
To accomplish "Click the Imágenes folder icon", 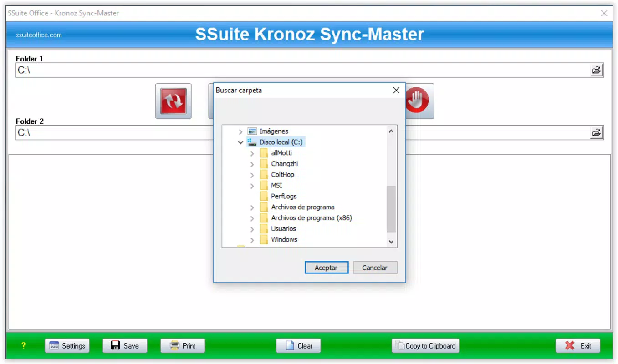I will point(252,131).
